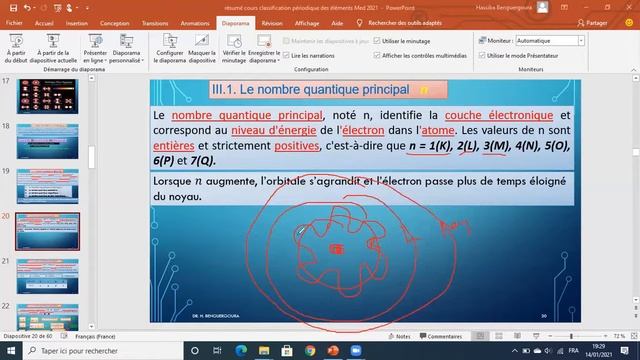The height and width of the screenshot is (360, 640).
Task: Fit slide to current window icon
Action: (634, 336)
